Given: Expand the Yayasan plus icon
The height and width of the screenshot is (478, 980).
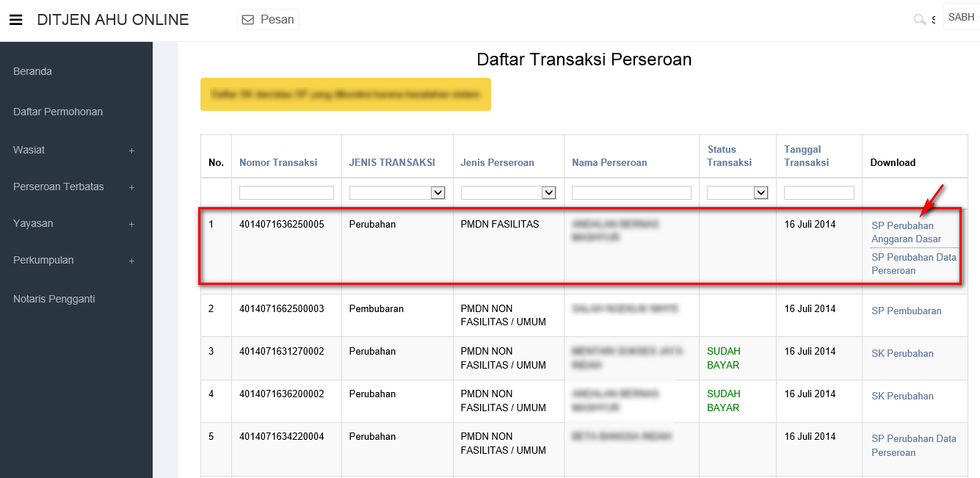Looking at the screenshot, I should click(131, 224).
